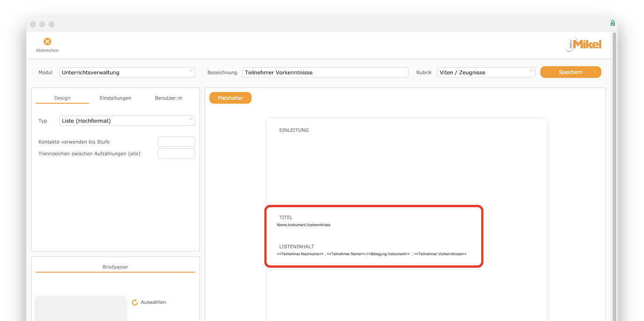Viewport: 644px width, 321px height.
Task: Click the LISTENINHALT placeholder line
Action: pos(371,254)
